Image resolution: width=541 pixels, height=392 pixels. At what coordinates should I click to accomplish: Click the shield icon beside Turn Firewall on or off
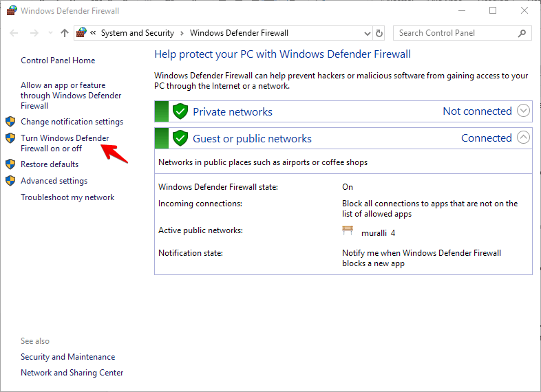(10, 138)
